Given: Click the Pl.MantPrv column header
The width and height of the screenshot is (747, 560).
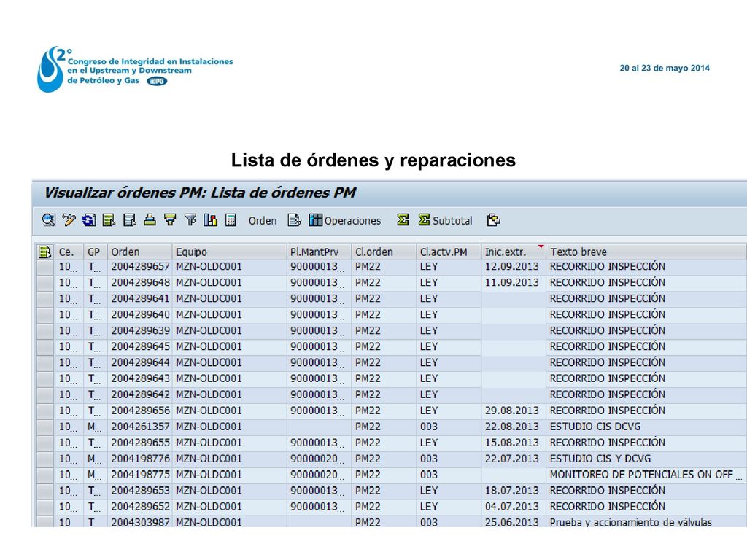Looking at the screenshot, I should [319, 252].
